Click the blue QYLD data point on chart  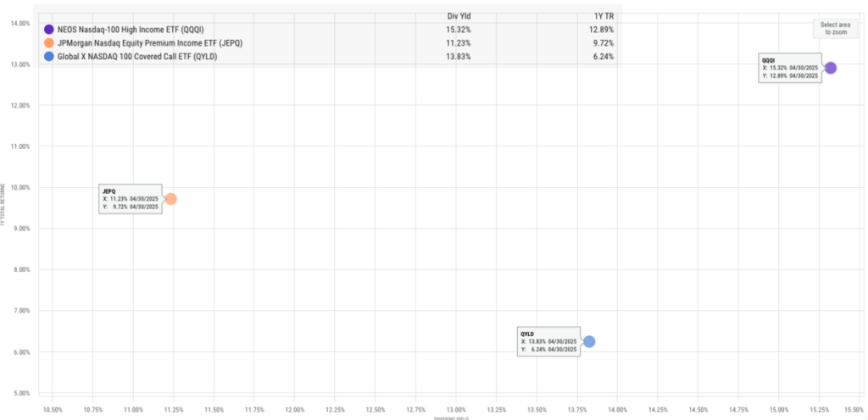click(x=589, y=341)
